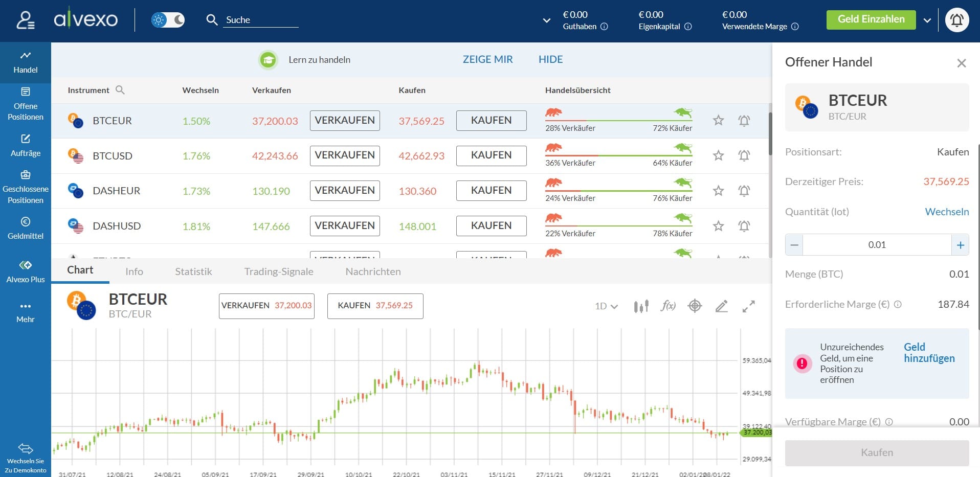The height and width of the screenshot is (477, 980).
Task: Open Geldmittel in the sidebar
Action: 26,228
